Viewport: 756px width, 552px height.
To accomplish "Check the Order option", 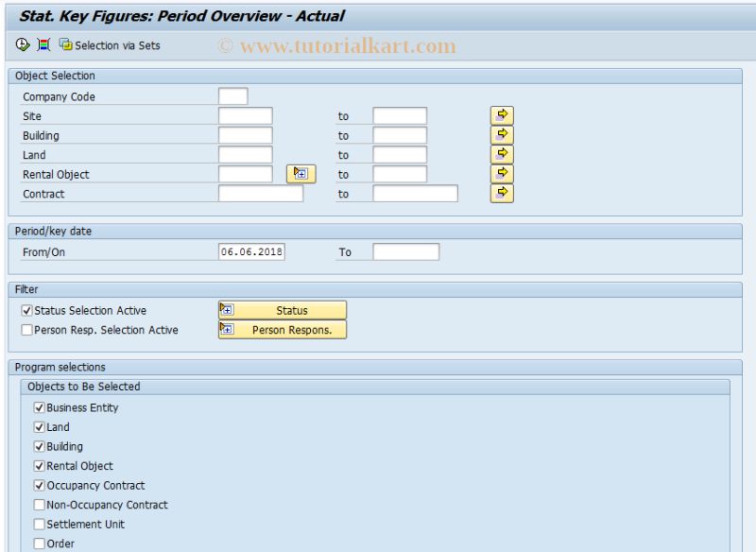I will [39, 543].
